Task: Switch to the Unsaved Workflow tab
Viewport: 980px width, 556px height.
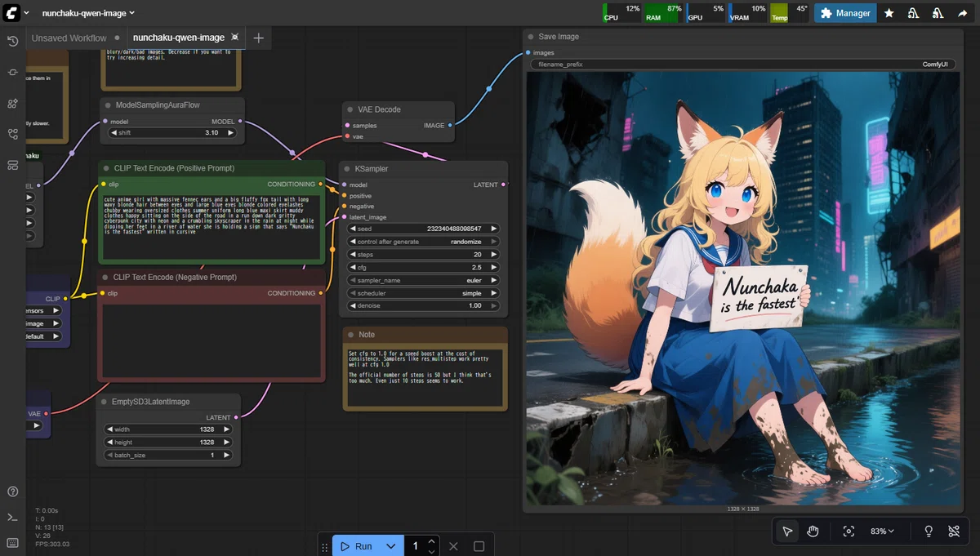Action: [x=69, y=38]
